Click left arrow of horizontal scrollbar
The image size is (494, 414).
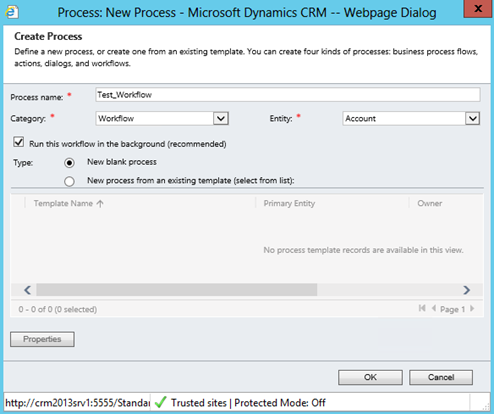(27, 290)
